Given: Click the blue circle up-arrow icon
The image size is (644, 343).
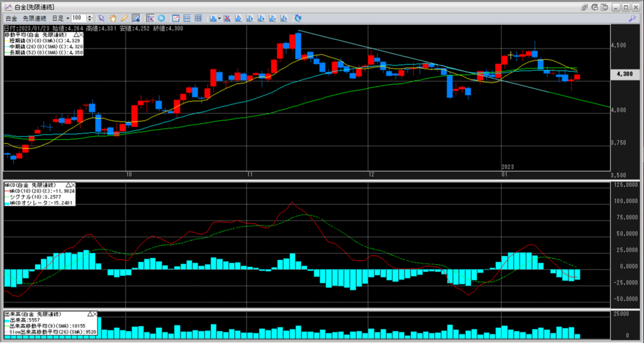Looking at the screenshot, I should [x=162, y=18].
